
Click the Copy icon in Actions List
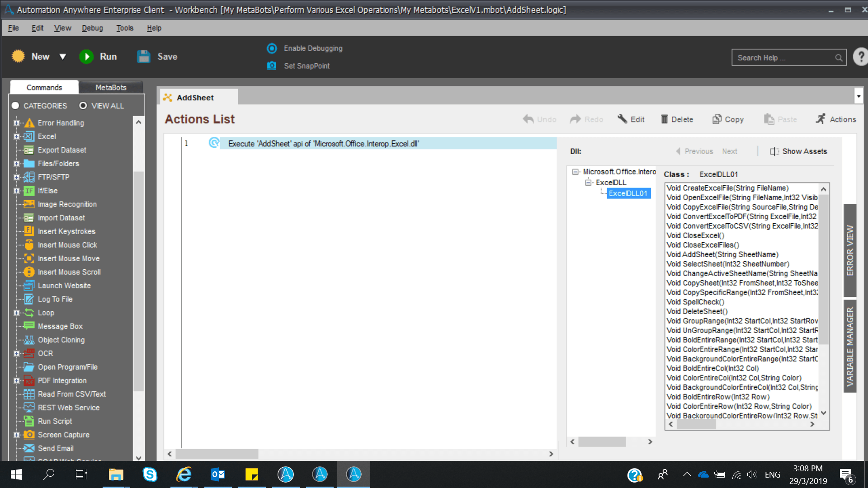[717, 119]
